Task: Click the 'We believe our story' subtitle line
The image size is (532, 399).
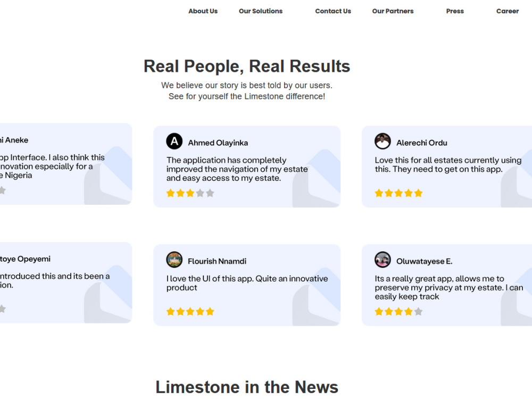Action: point(247,85)
